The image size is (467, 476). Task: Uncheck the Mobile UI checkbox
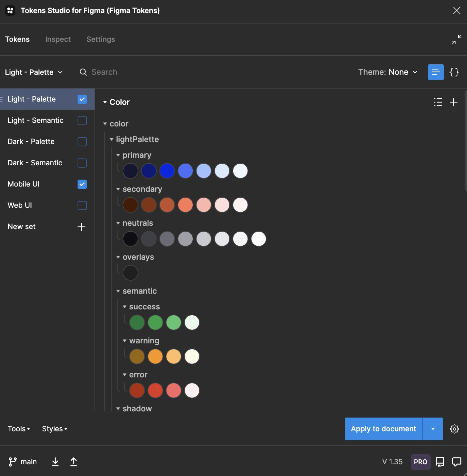click(82, 184)
